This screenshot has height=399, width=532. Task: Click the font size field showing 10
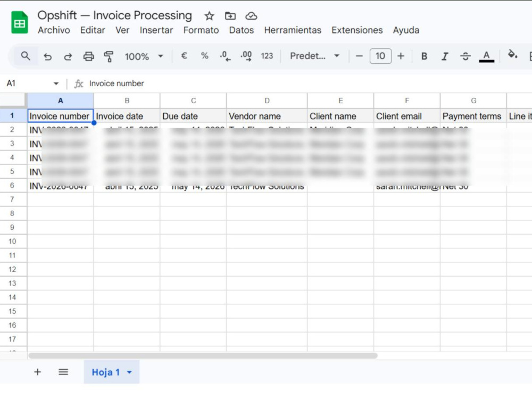(380, 56)
